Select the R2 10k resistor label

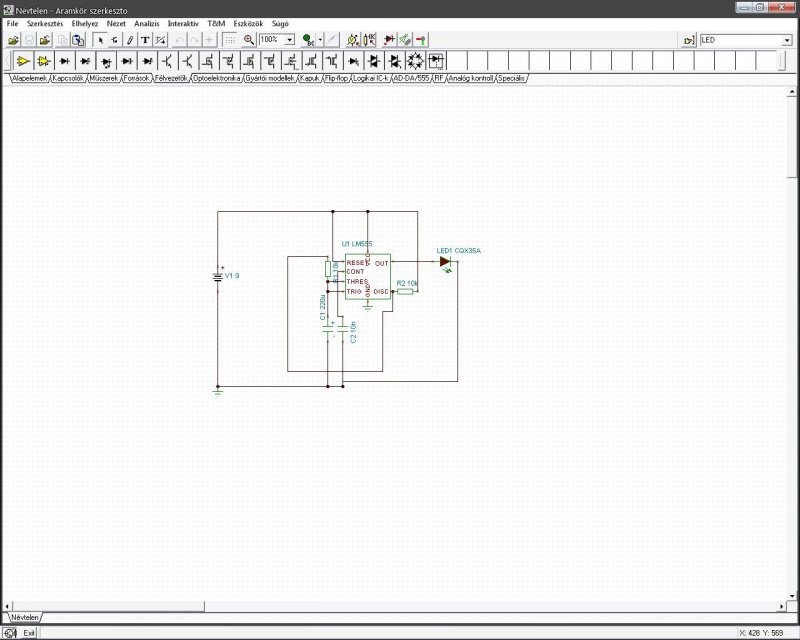pyautogui.click(x=408, y=283)
